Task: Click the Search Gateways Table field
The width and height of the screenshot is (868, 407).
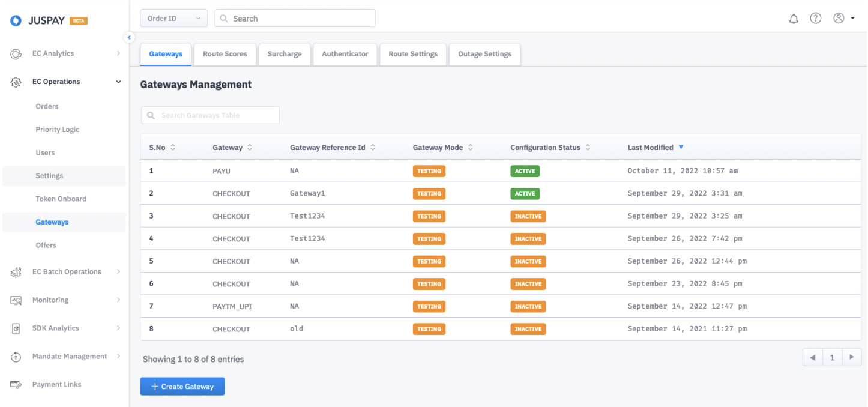Action: pos(210,115)
